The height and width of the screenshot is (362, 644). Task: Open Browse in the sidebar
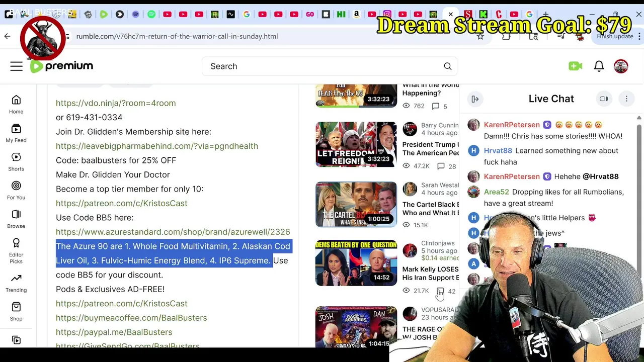click(x=16, y=219)
